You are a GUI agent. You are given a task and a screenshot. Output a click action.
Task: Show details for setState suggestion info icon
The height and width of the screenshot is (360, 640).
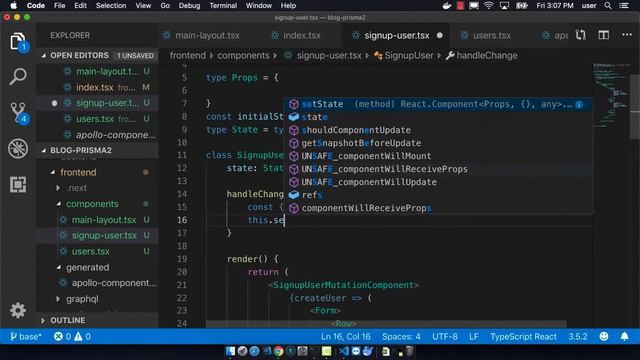tap(579, 104)
